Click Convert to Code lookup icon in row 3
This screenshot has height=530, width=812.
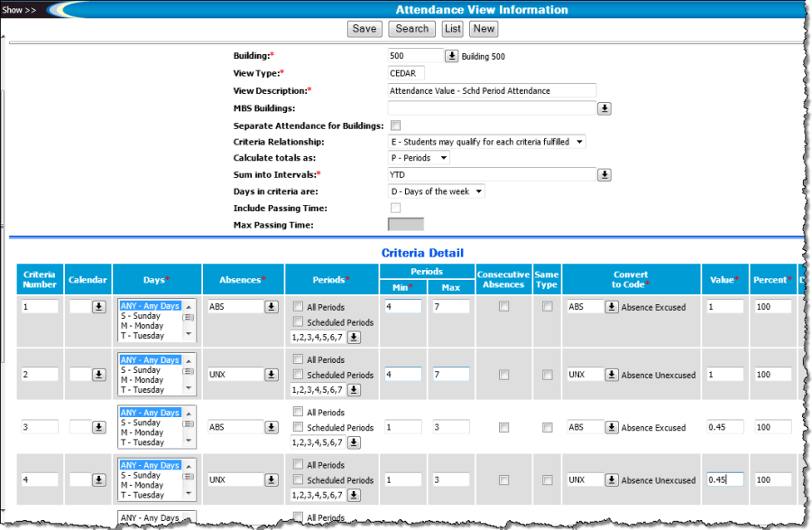click(611, 428)
